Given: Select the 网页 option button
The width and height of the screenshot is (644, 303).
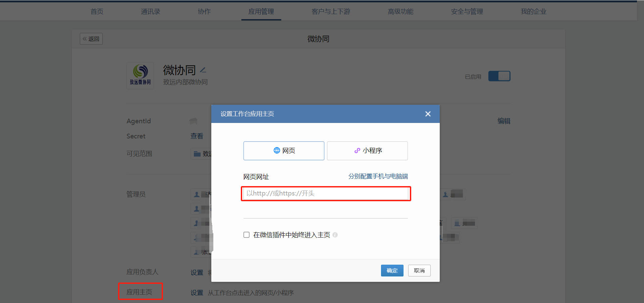Looking at the screenshot, I should (x=284, y=151).
